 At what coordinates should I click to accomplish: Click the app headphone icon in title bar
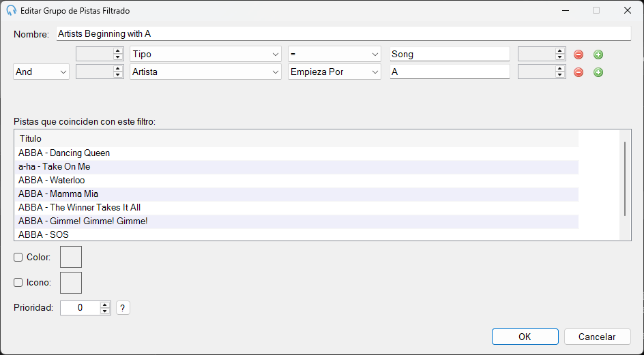[12, 11]
